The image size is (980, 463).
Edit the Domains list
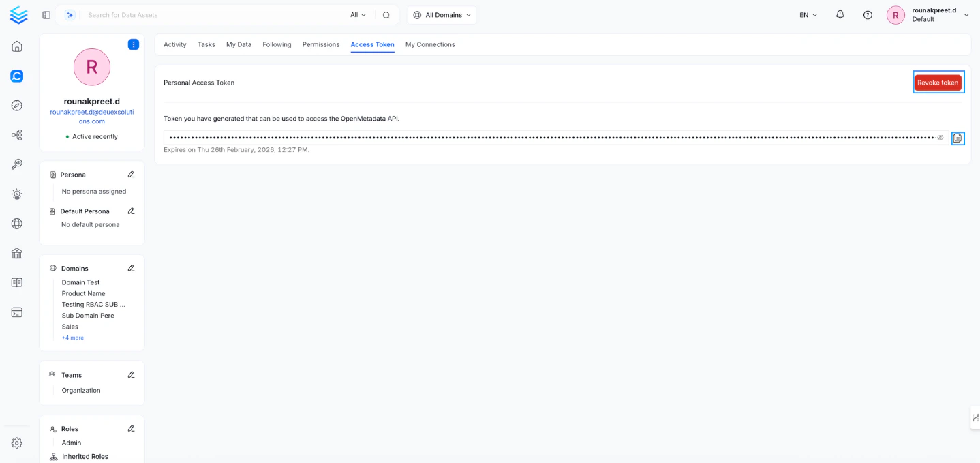tap(131, 268)
